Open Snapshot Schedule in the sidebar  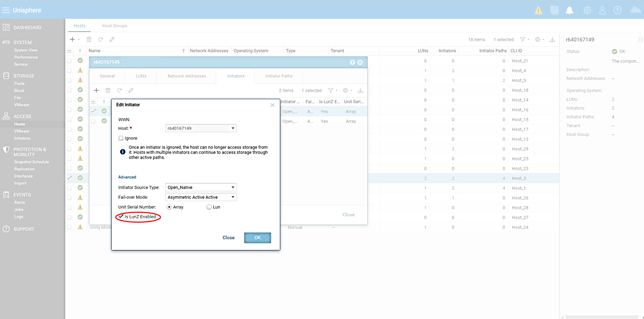tap(31, 162)
